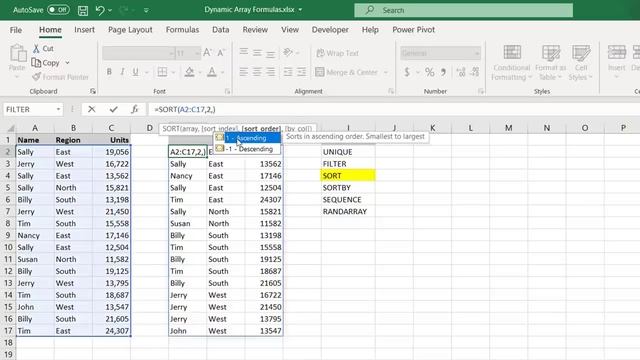Click the Insert cells icon
Image resolution: width=640 pixels, height=360 pixels.
[x=616, y=52]
